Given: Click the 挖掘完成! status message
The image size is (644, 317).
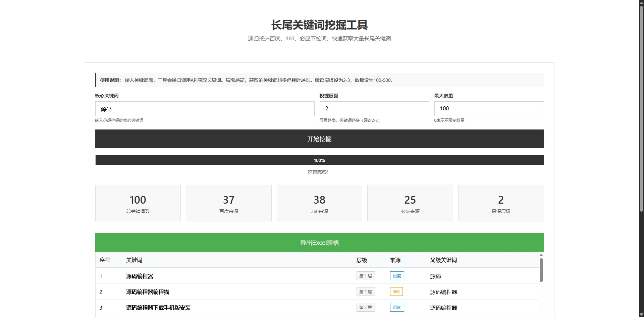Looking at the screenshot, I should 318,172.
